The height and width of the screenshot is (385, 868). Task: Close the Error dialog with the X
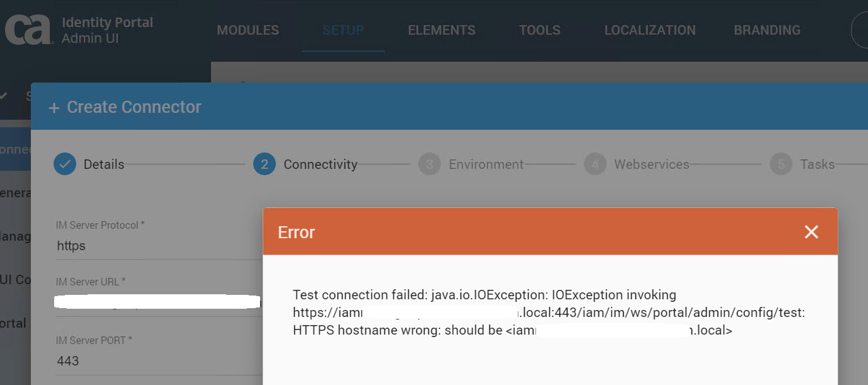[x=811, y=232]
